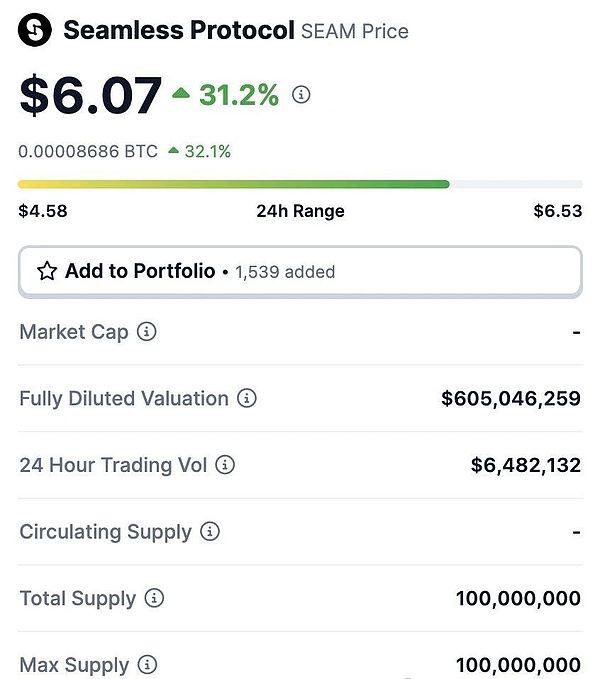Viewport: 600px width, 679px height.
Task: Click the Total Supply info icon
Action: [x=154, y=599]
